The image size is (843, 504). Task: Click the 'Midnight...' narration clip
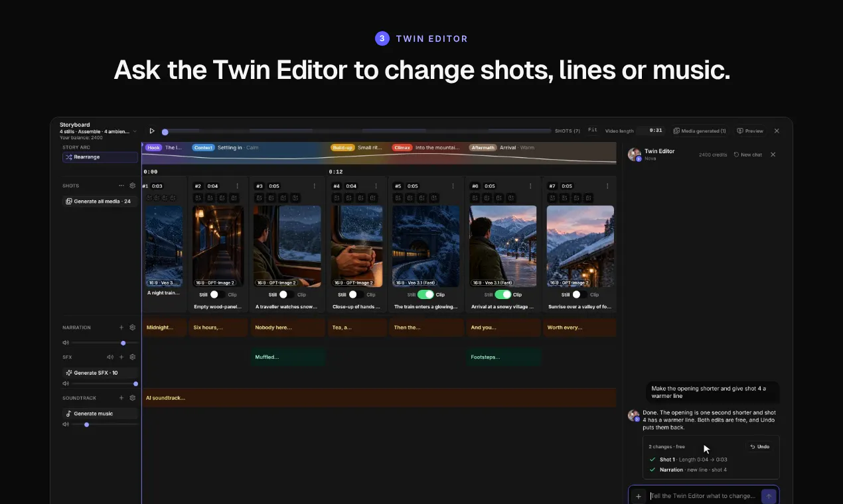[x=165, y=328]
